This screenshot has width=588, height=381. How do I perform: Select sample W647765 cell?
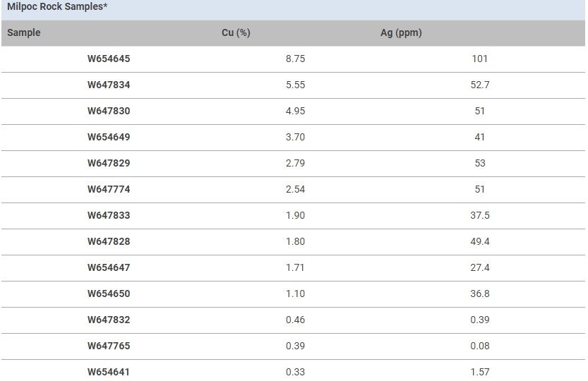click(109, 346)
